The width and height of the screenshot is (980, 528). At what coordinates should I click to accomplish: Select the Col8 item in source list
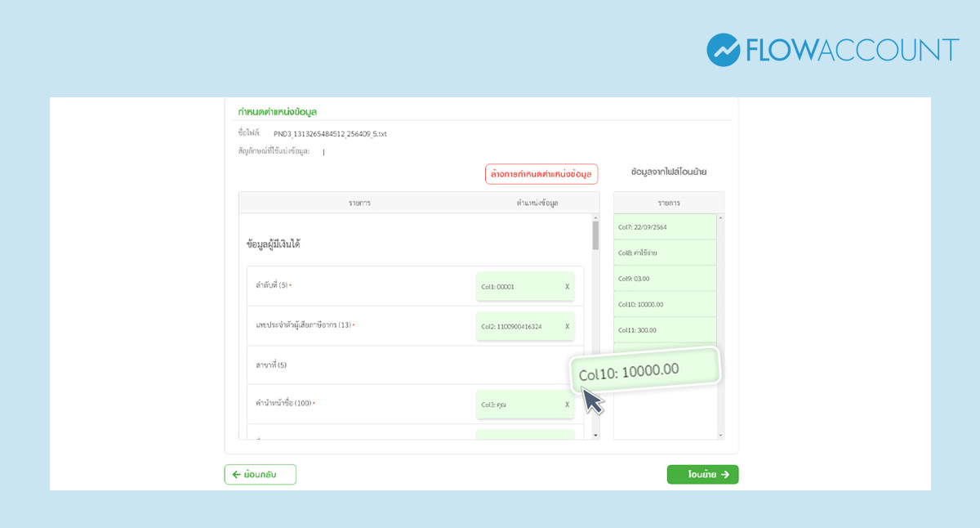click(x=665, y=253)
